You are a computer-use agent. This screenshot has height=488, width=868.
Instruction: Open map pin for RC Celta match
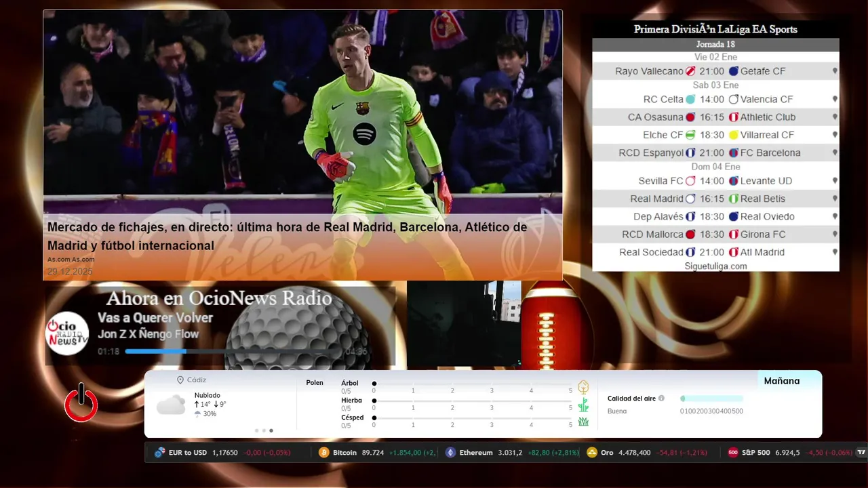tap(835, 99)
